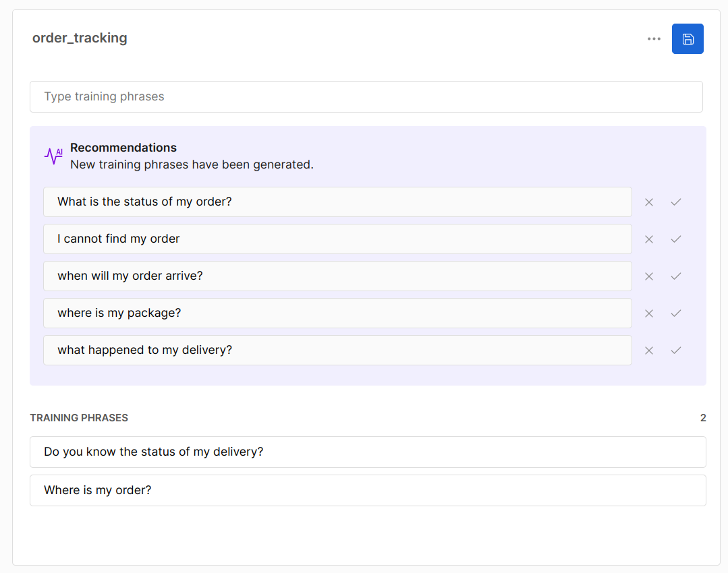Open the three-dot more options menu

pos(654,39)
